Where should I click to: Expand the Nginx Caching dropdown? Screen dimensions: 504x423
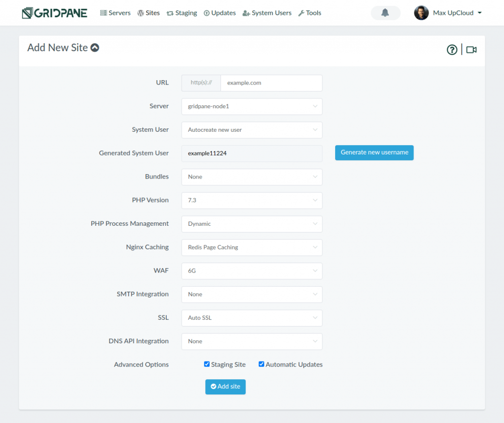click(252, 247)
